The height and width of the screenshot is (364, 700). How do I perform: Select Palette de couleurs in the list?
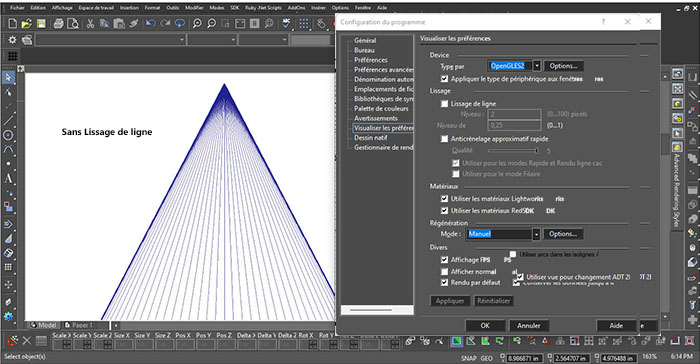click(381, 109)
